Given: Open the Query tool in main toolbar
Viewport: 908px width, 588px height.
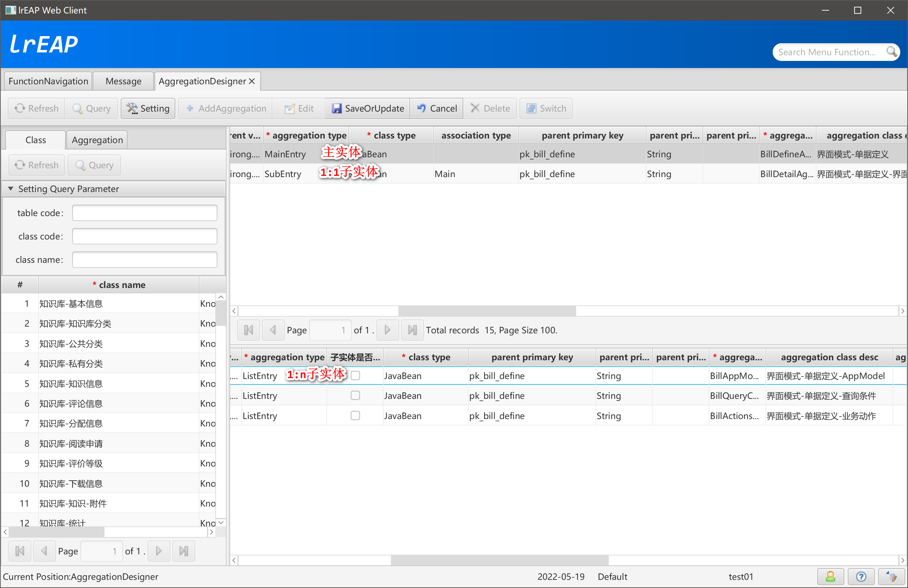Looking at the screenshot, I should point(92,108).
